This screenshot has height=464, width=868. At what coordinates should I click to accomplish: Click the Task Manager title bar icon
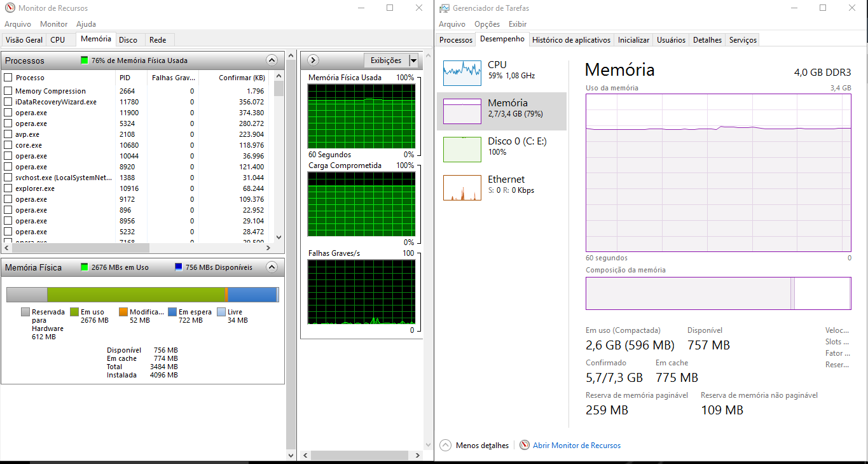coord(444,8)
